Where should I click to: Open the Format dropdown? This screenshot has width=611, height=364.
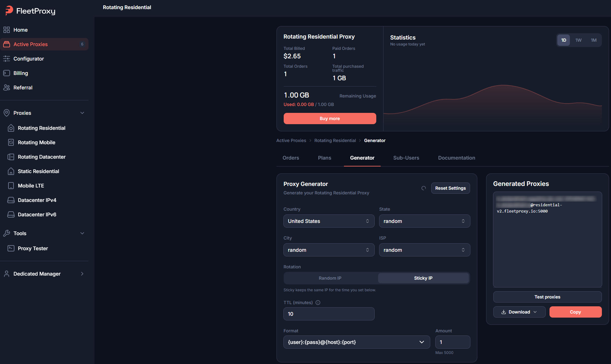(x=356, y=342)
